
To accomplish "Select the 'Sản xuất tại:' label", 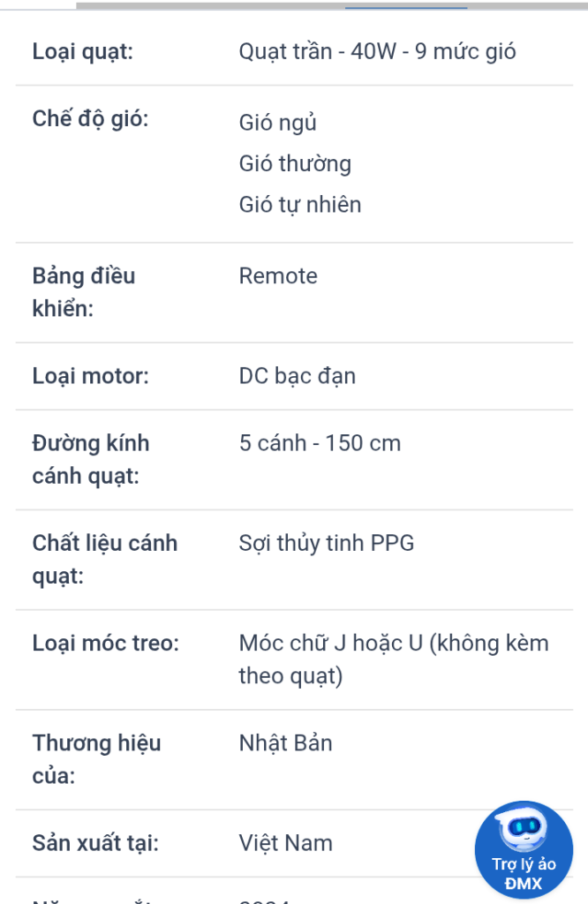I will (x=95, y=843).
